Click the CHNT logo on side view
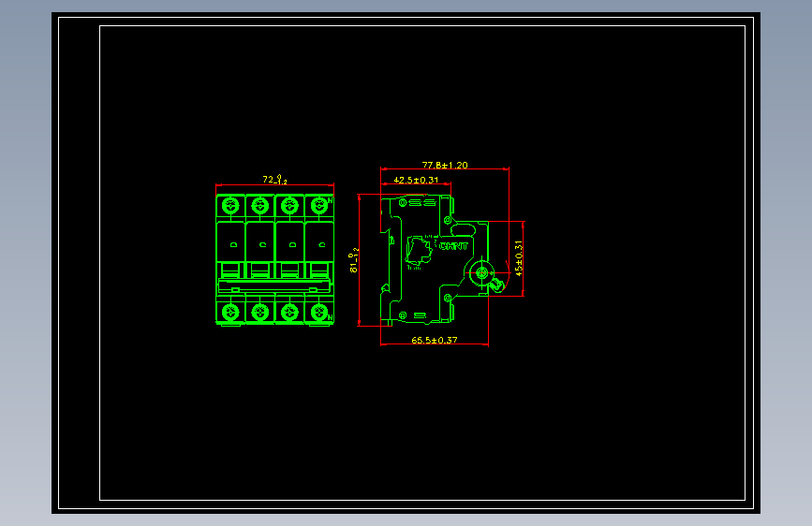The width and height of the screenshot is (812, 526). [x=453, y=246]
